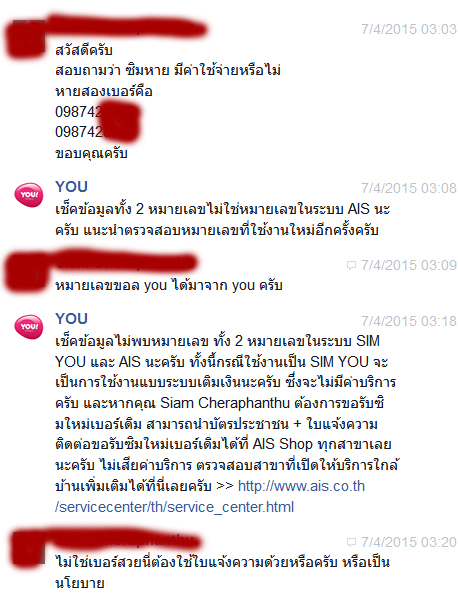Click the first partially hidden 098742 phone number

click(x=96, y=112)
